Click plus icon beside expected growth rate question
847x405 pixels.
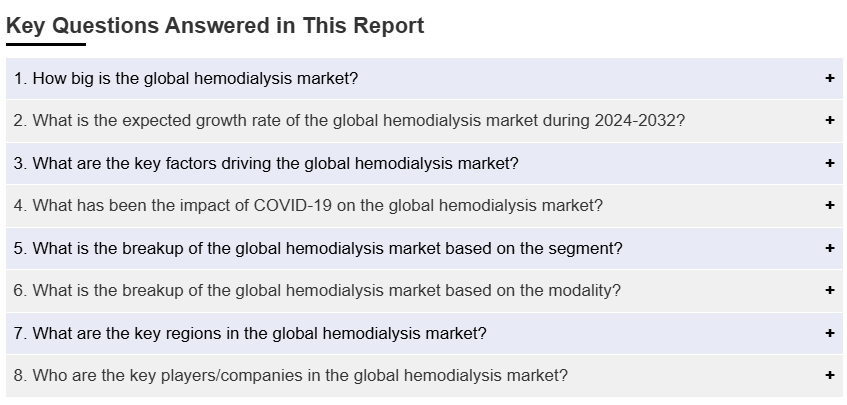click(830, 120)
